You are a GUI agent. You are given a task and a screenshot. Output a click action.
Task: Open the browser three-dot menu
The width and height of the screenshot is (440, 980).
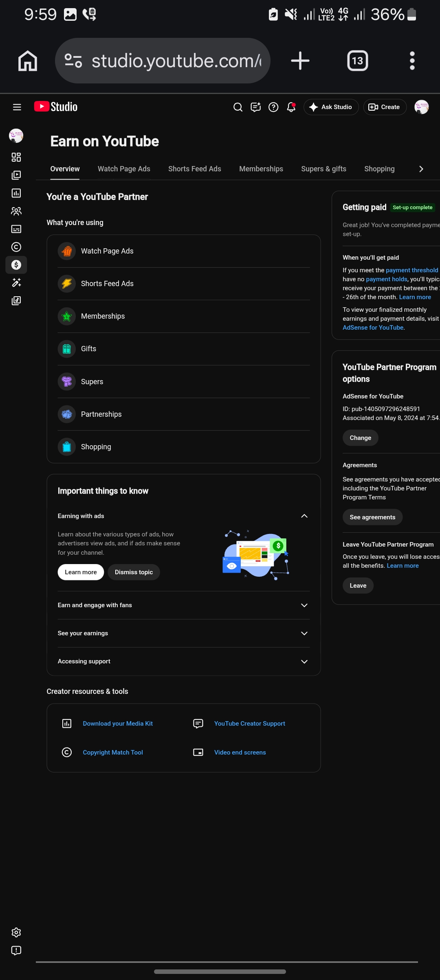[412, 61]
